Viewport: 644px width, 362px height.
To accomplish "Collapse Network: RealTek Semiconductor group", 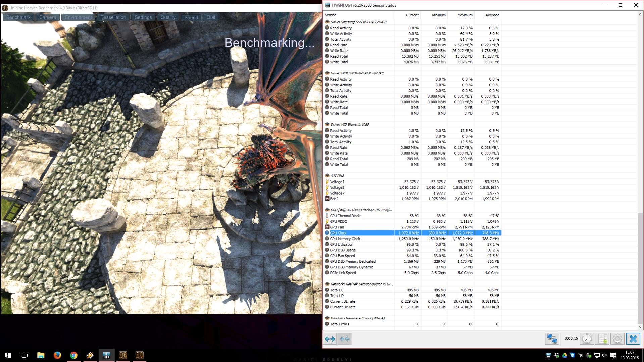I will tap(327, 284).
